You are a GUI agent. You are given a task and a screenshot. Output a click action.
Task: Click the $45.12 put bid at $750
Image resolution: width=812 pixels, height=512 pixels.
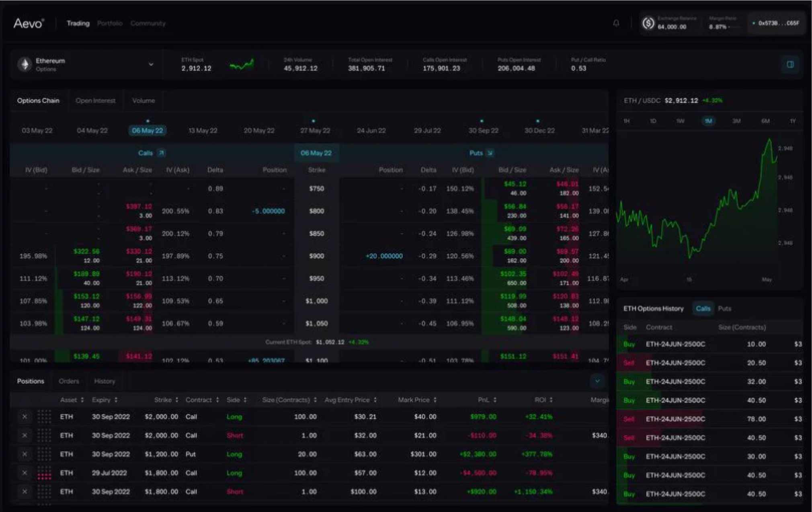pyautogui.click(x=515, y=184)
